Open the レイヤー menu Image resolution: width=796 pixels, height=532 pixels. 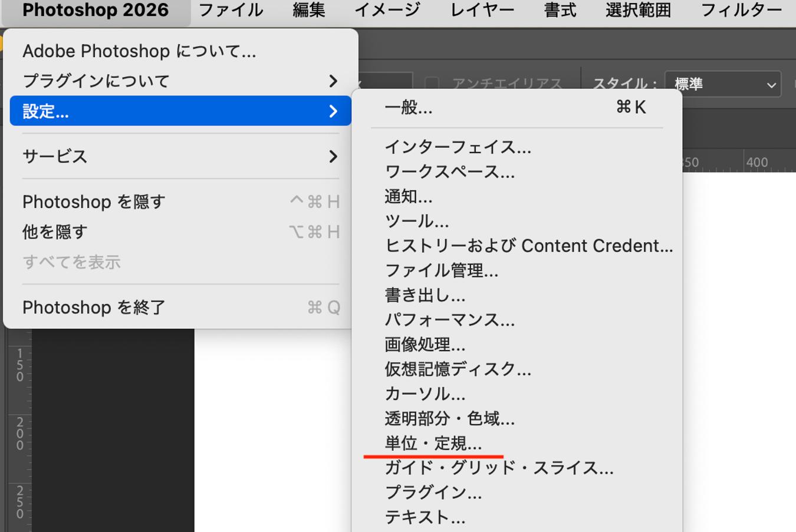(482, 11)
